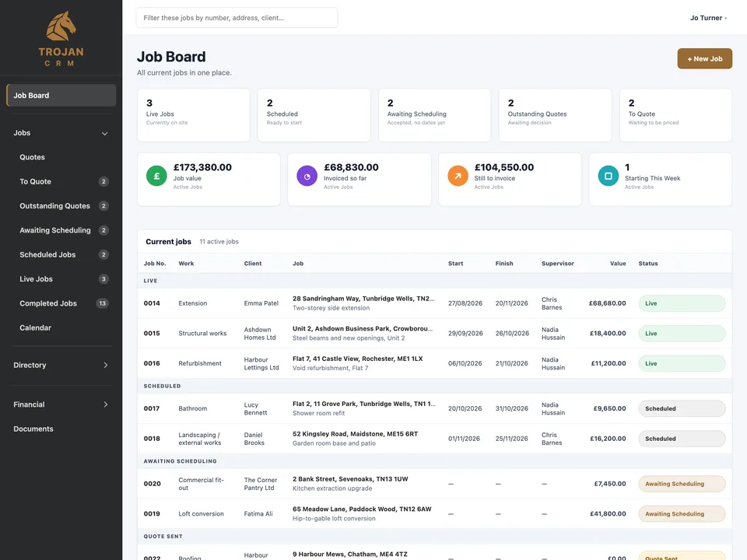The width and height of the screenshot is (747, 560).
Task: Click job number 0014
Action: click(x=152, y=303)
